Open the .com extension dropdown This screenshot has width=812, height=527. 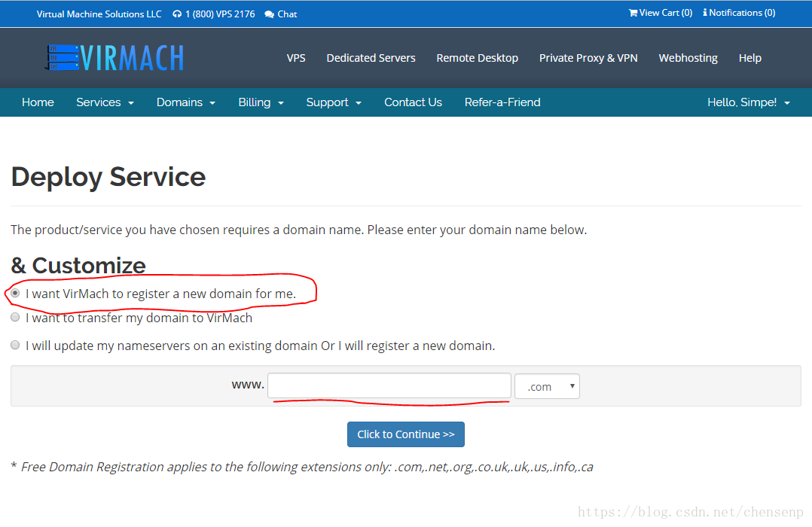pos(547,386)
